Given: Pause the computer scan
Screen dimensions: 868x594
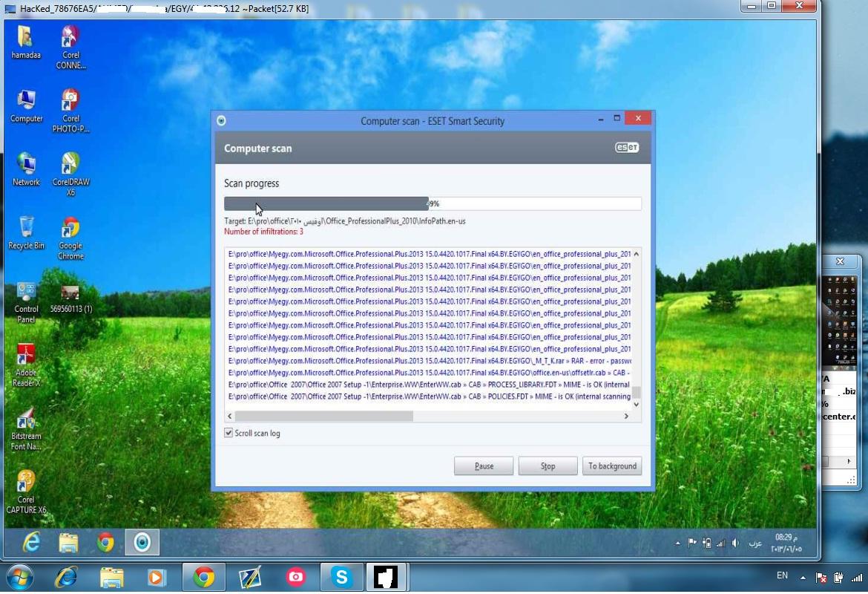Looking at the screenshot, I should coord(484,466).
